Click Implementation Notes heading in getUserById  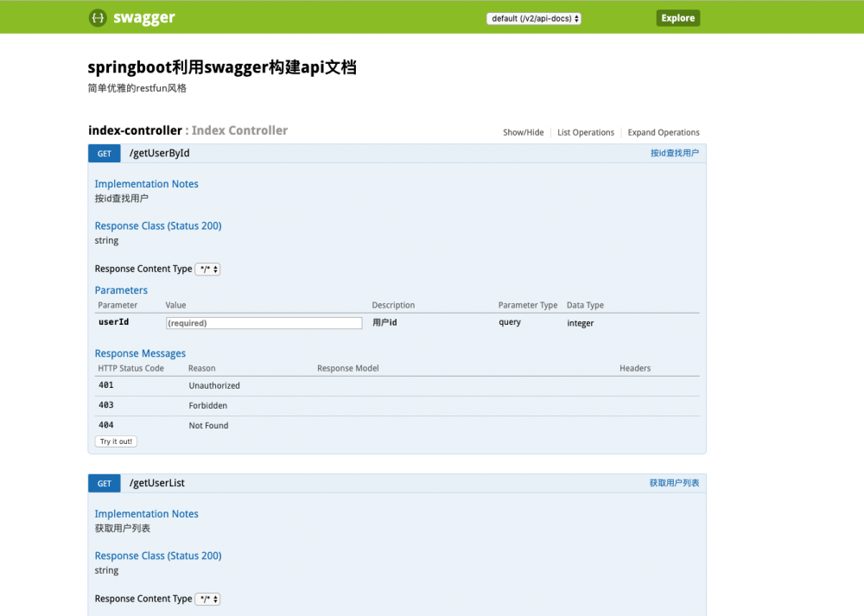pos(147,184)
